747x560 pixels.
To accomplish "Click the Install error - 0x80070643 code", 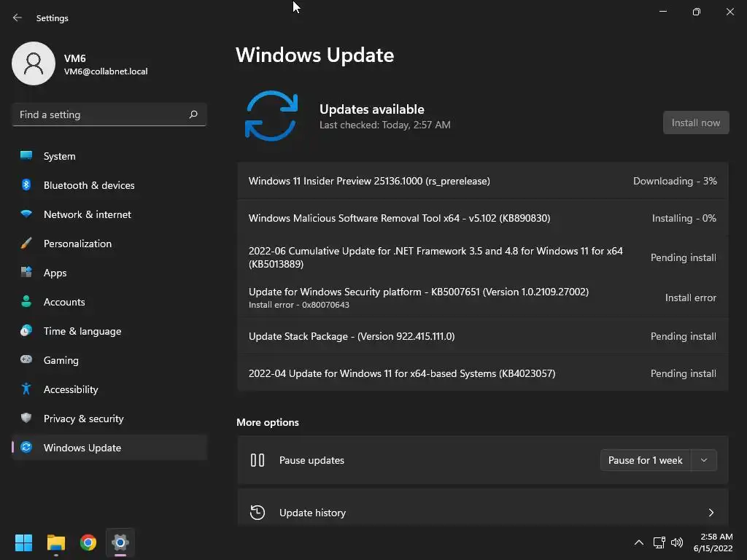I will click(298, 305).
